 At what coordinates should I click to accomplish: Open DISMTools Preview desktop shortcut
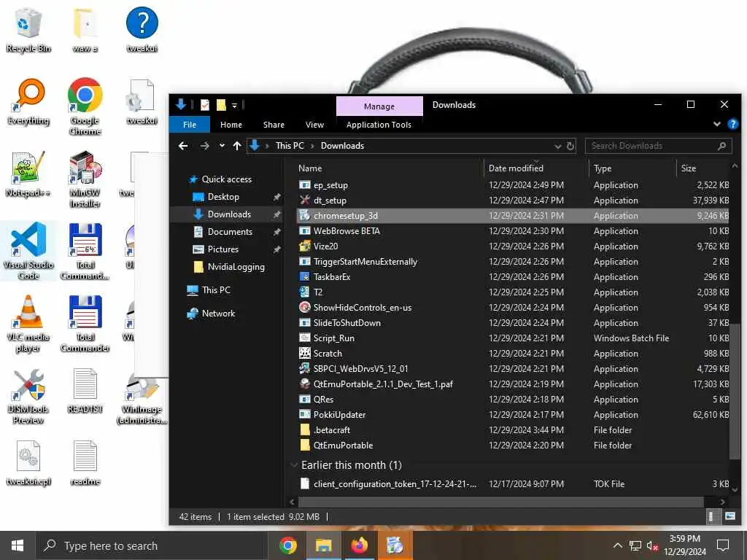click(x=28, y=396)
